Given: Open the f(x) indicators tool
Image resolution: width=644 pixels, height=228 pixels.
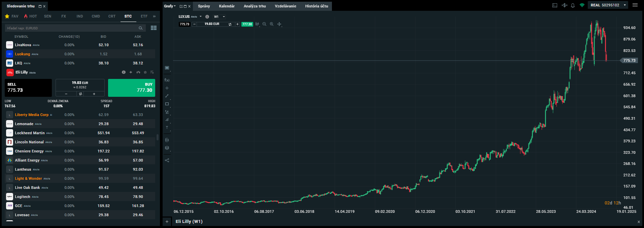Looking at the screenshot, I should coord(167,80).
